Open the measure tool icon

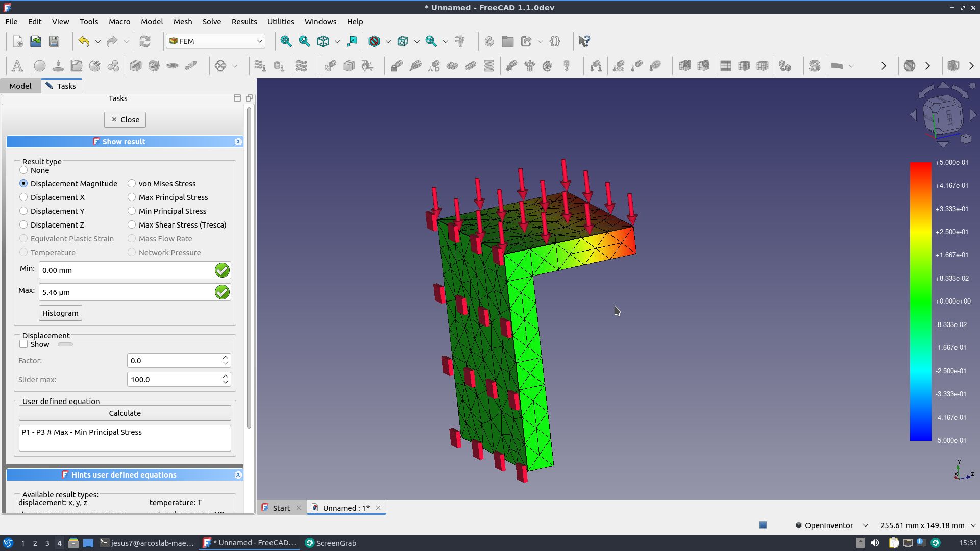[460, 41]
